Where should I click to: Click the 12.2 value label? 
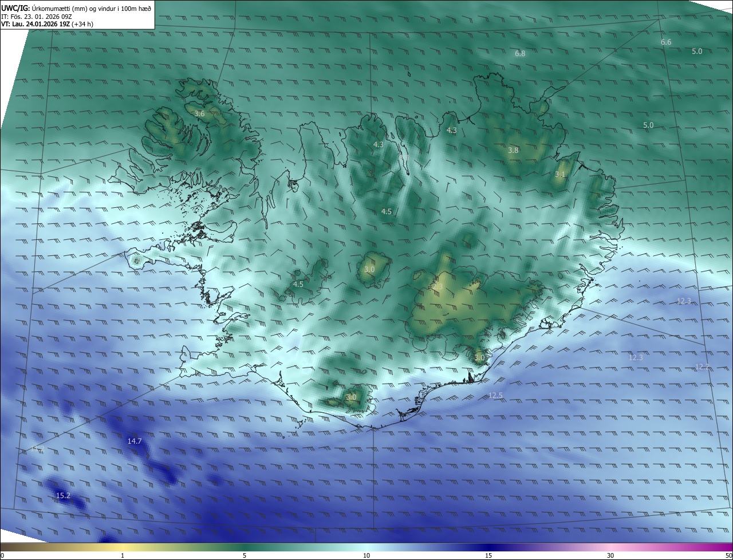703,366
